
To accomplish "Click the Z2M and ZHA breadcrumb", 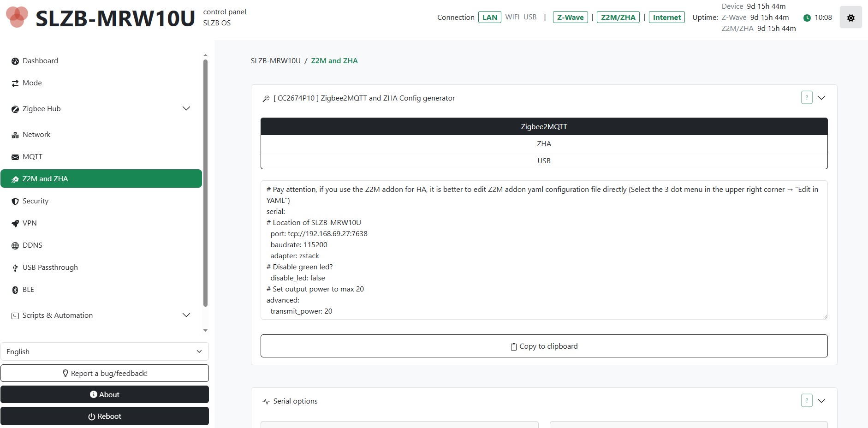I will click(334, 61).
